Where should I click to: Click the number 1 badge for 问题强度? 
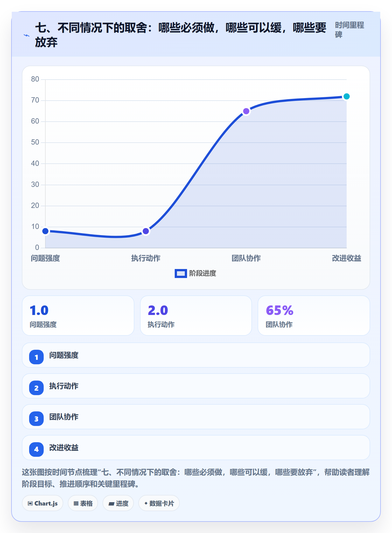pyautogui.click(x=36, y=357)
